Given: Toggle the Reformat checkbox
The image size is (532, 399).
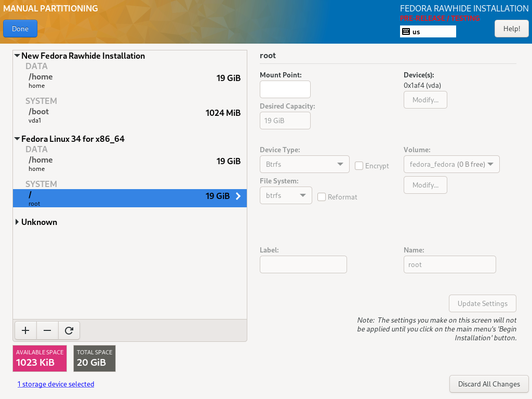Looking at the screenshot, I should pos(322,197).
